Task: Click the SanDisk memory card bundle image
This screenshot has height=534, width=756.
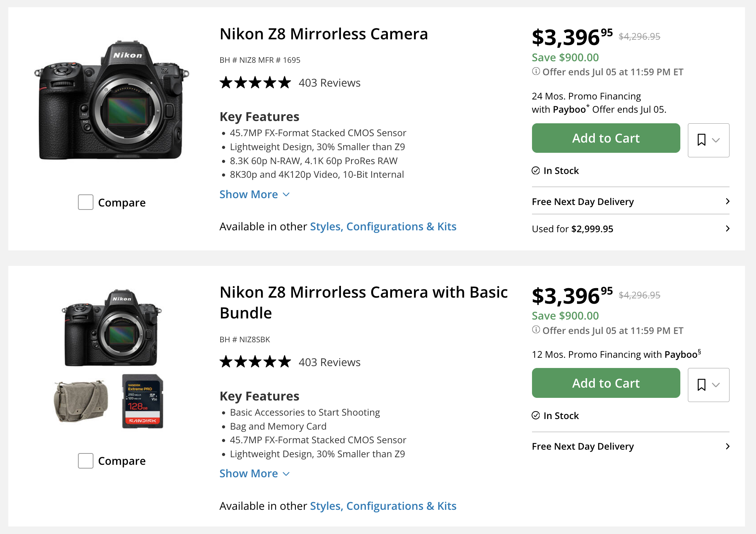Action: (x=143, y=401)
